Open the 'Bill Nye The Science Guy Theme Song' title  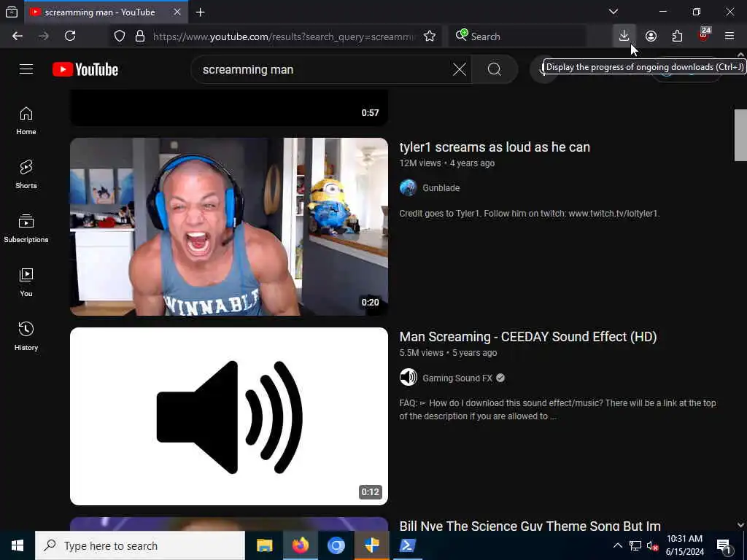point(530,526)
